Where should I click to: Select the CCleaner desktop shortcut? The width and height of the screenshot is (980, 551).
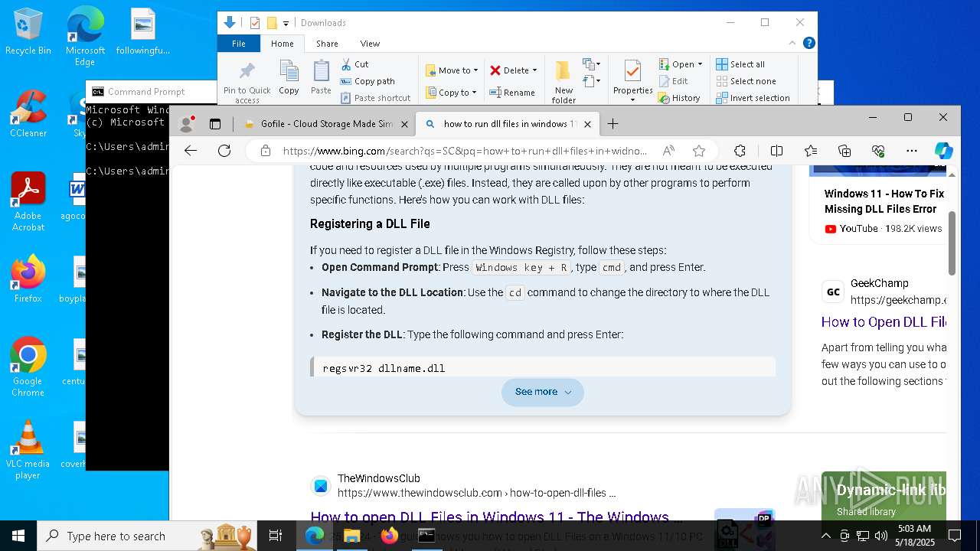click(x=28, y=115)
